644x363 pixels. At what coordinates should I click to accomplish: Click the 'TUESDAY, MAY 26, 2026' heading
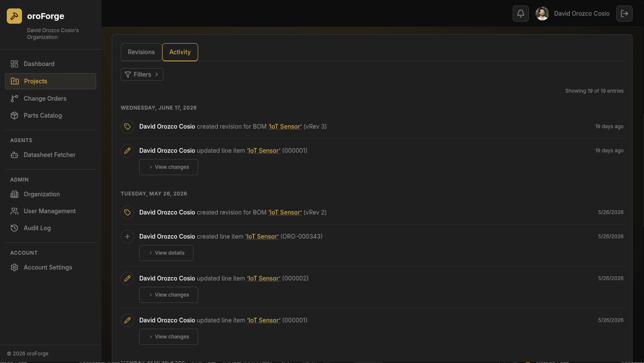click(x=154, y=194)
